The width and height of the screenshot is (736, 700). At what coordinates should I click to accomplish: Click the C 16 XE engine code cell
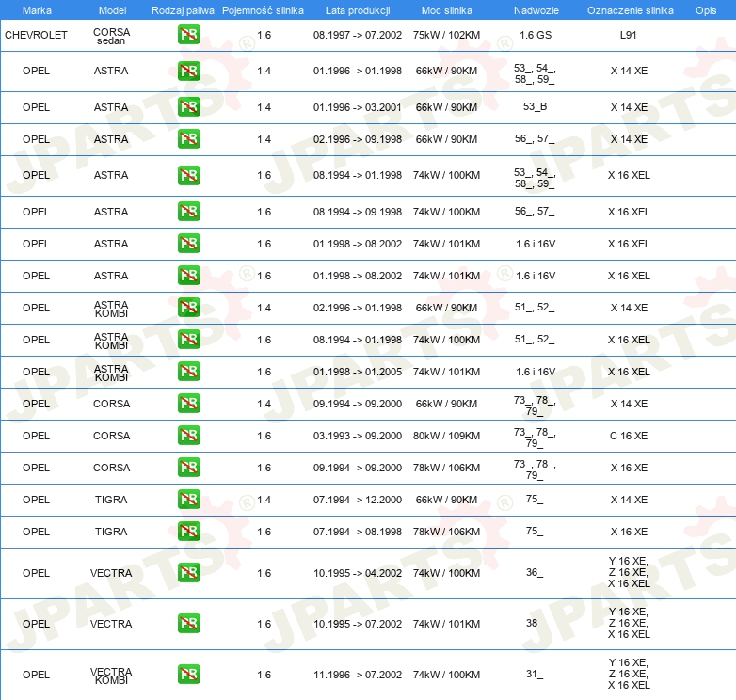pos(629,436)
